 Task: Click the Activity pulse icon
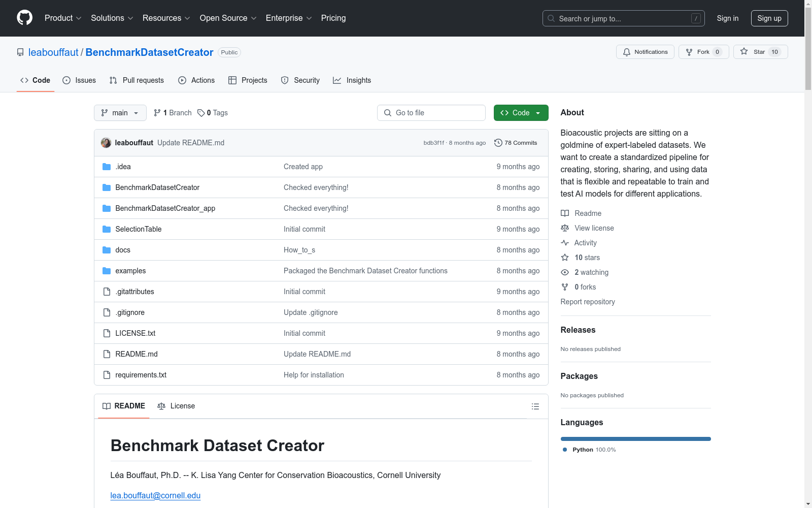pyautogui.click(x=565, y=243)
